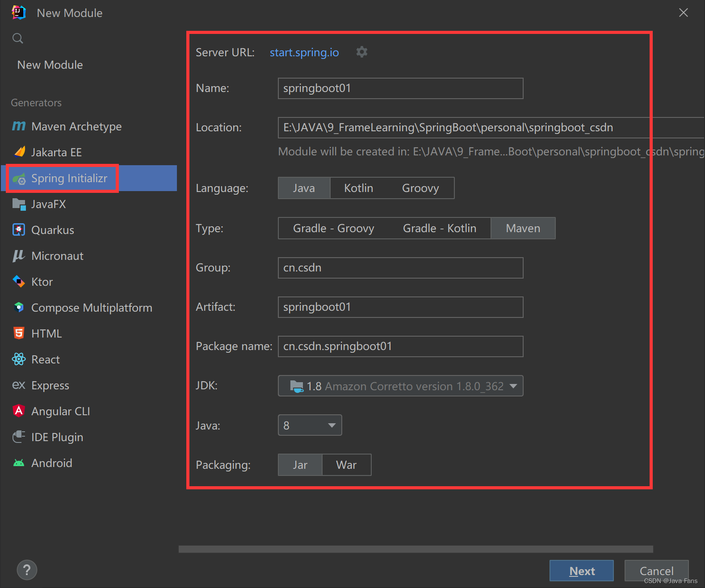705x588 pixels.
Task: Click the search magnifier icon
Action: point(18,38)
